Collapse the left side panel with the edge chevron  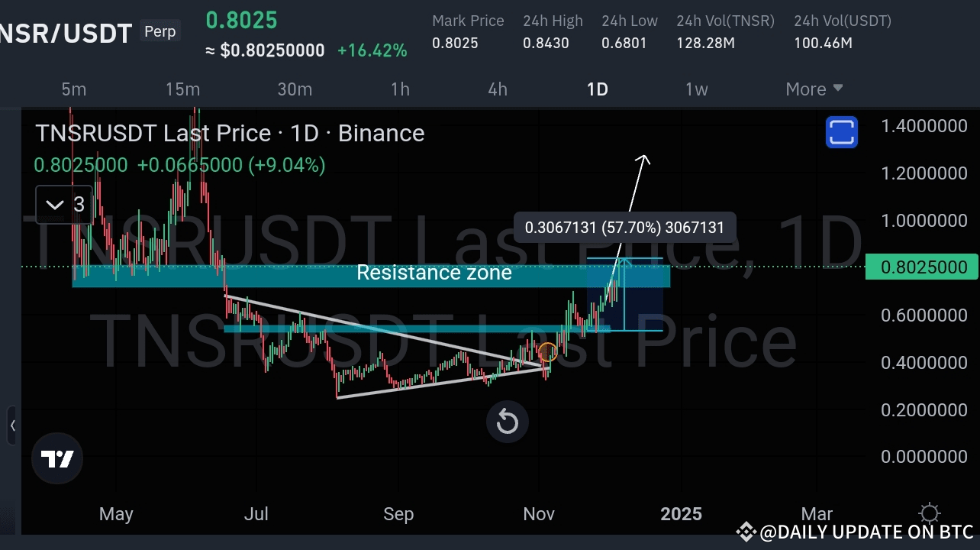(x=12, y=425)
